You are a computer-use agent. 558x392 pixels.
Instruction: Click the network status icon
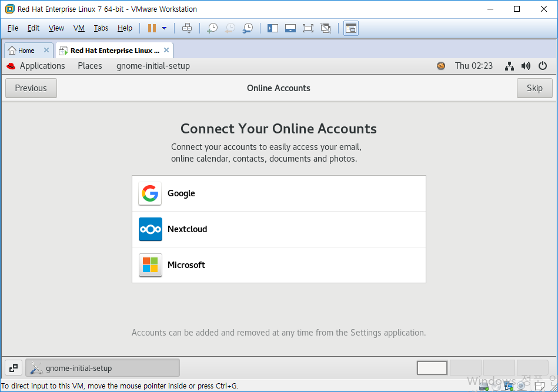509,66
